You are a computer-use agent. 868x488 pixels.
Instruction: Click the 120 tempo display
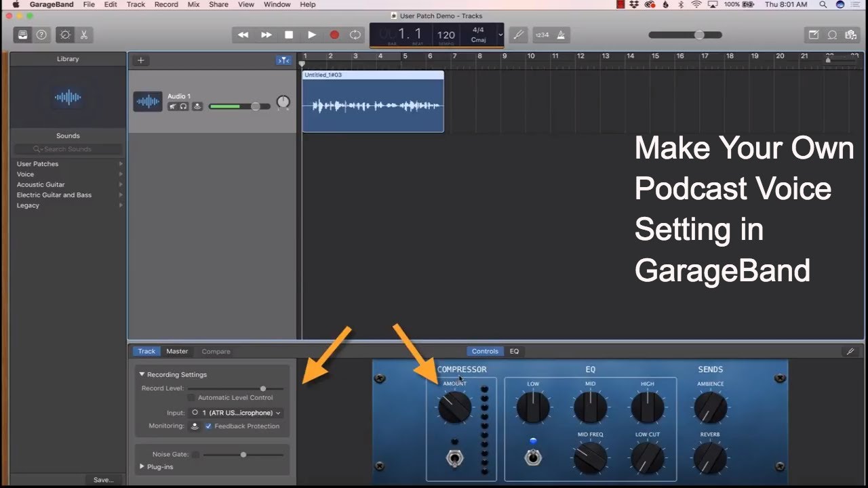[x=446, y=35]
